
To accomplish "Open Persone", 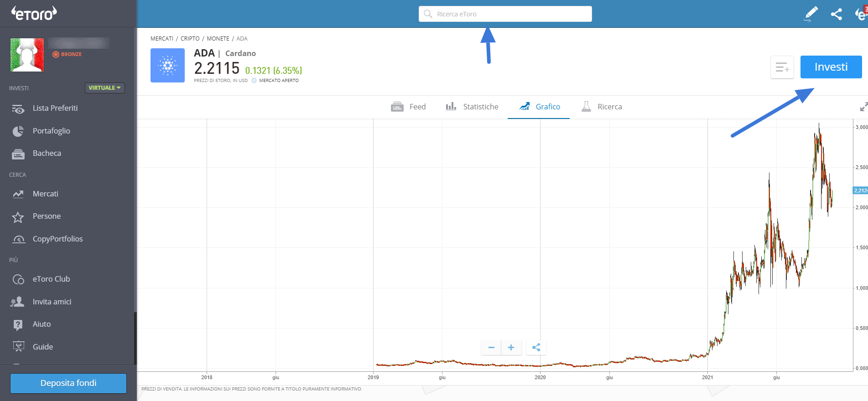I will [x=47, y=216].
